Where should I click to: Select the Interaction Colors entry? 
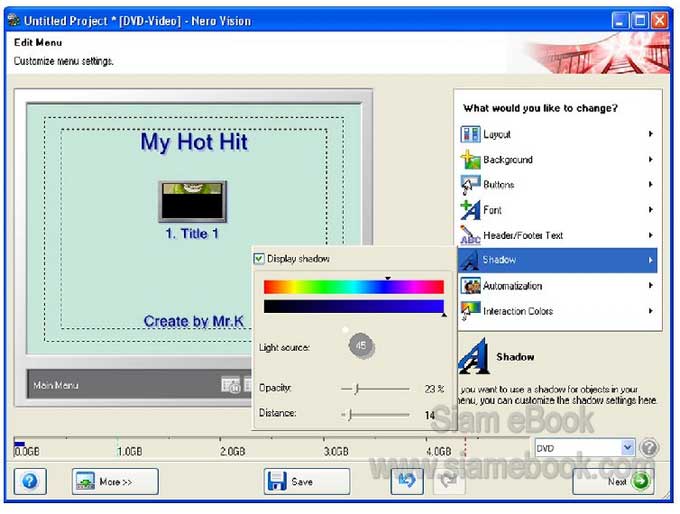(x=558, y=311)
